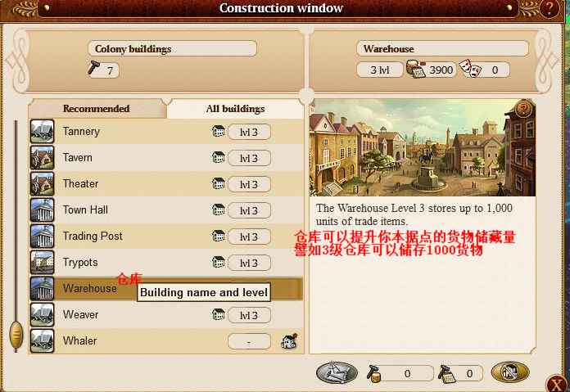
Task: Click the Weaver building thumbnail icon
Action: coord(42,314)
